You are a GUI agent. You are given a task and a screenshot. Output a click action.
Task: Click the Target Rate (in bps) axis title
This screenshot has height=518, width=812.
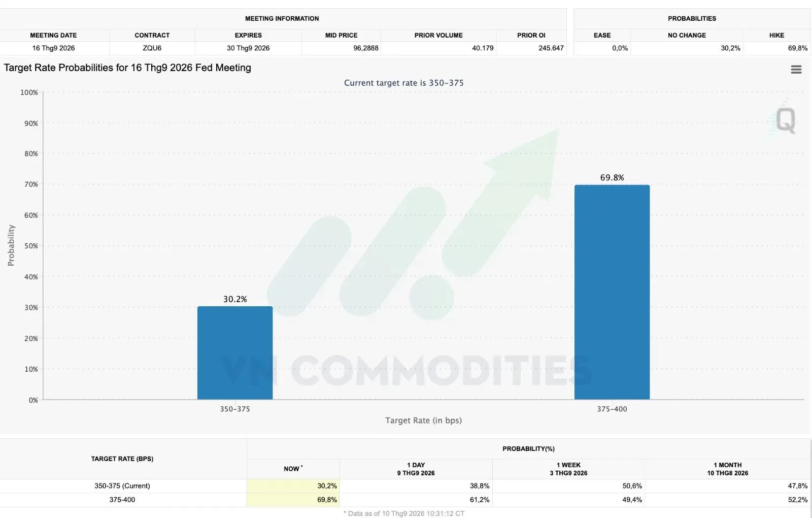coord(423,420)
